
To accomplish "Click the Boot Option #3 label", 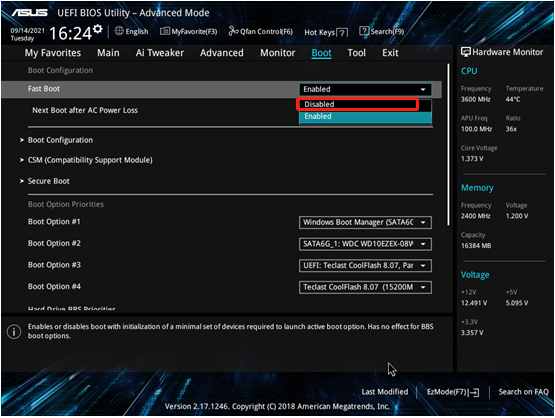I will coord(54,265).
